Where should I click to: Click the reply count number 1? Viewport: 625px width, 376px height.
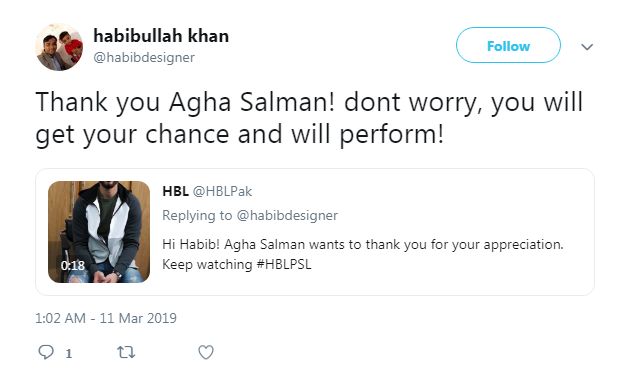[69, 353]
